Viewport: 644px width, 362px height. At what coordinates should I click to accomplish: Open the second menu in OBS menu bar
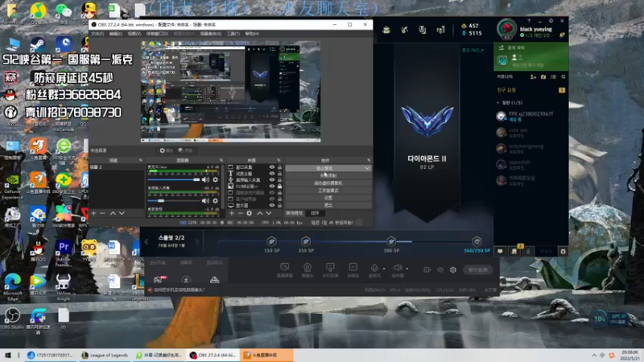point(116,34)
